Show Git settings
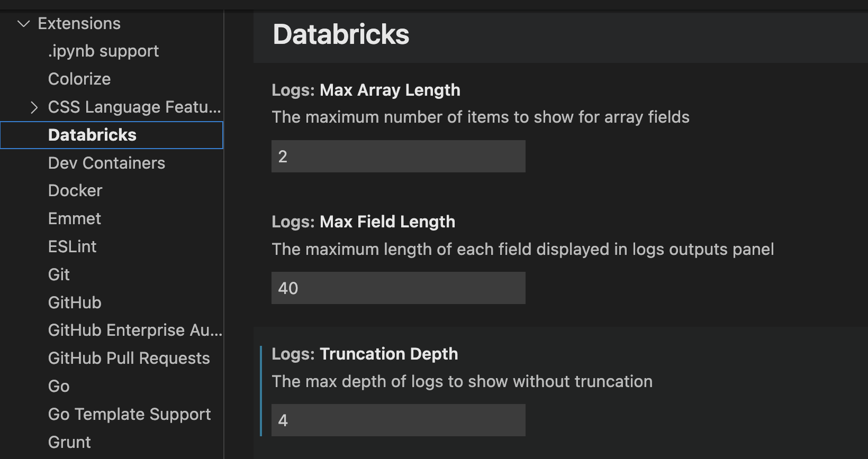This screenshot has height=459, width=868. tap(59, 275)
